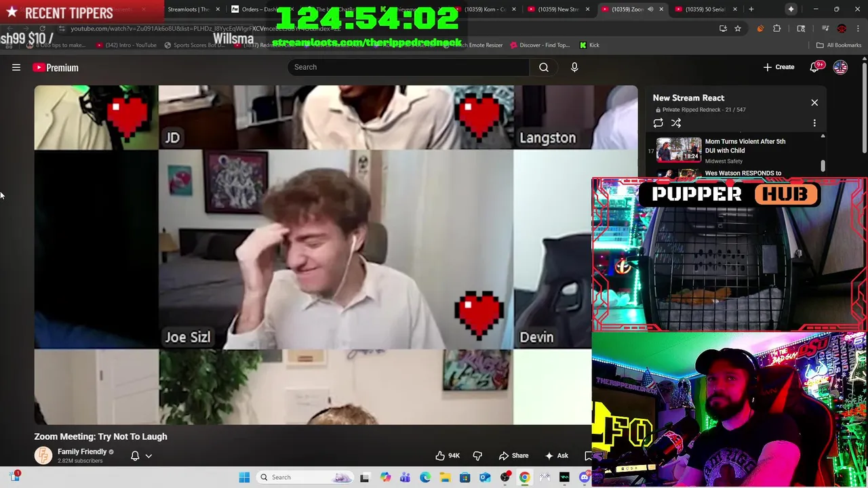Open the account avatar menu
The height and width of the screenshot is (488, 868).
[x=840, y=67]
